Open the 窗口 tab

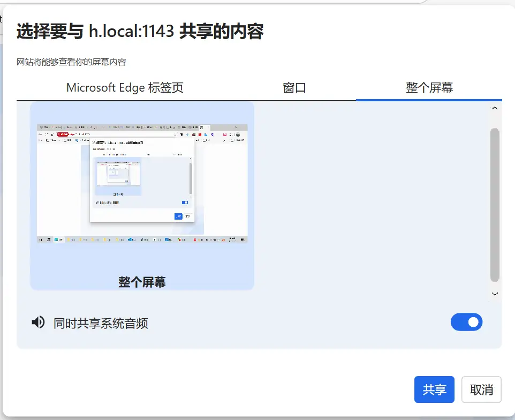[x=294, y=88]
